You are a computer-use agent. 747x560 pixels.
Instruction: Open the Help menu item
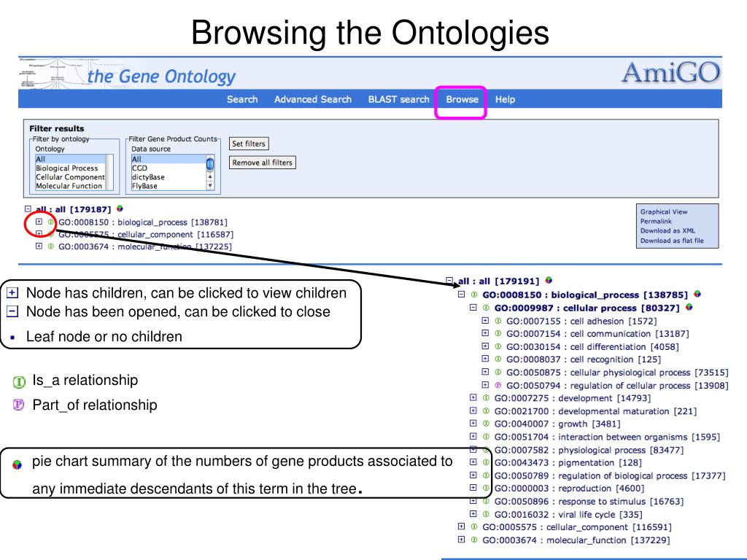click(505, 99)
